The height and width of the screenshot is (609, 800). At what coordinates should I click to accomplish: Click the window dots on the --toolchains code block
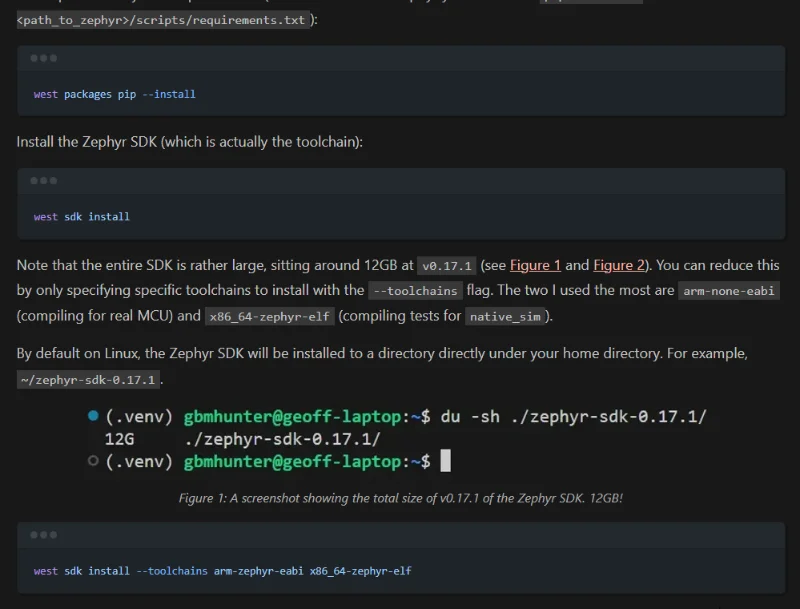(44, 535)
